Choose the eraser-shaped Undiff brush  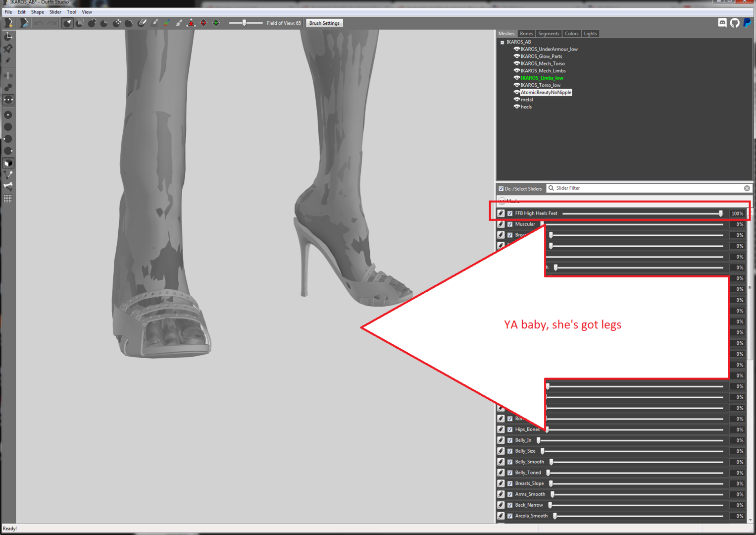tap(142, 23)
